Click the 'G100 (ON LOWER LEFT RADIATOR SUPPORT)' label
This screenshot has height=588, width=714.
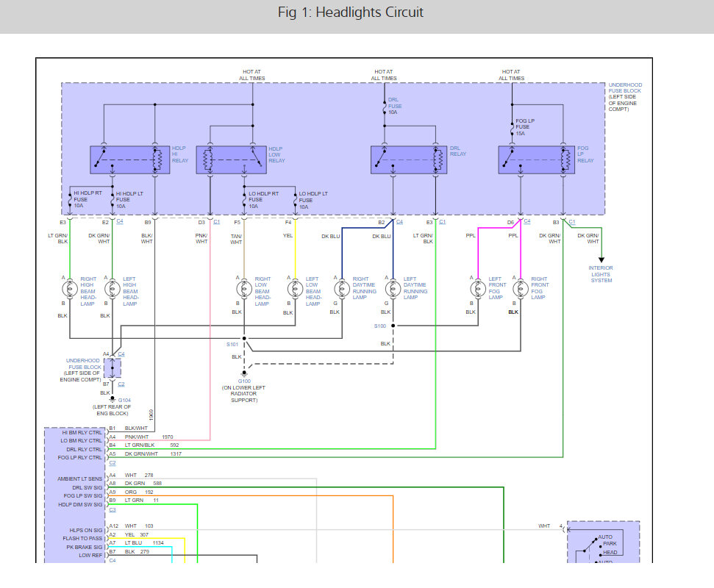(243, 390)
